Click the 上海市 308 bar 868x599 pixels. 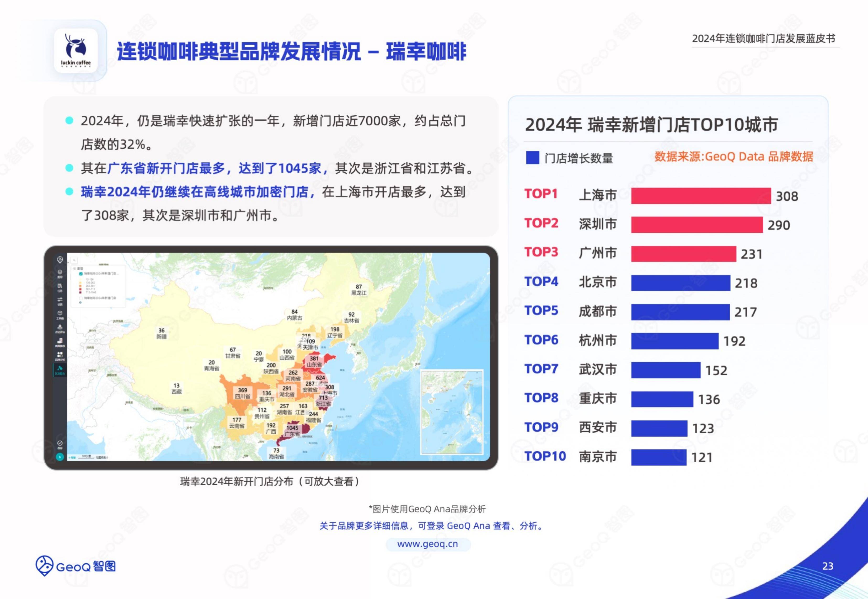(x=701, y=196)
